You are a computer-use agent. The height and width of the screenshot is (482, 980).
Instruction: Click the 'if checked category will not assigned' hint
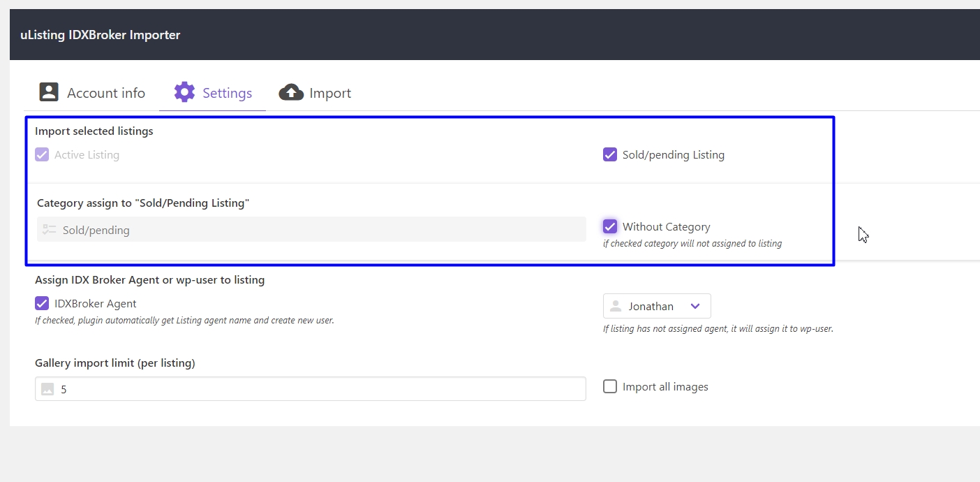pos(692,244)
